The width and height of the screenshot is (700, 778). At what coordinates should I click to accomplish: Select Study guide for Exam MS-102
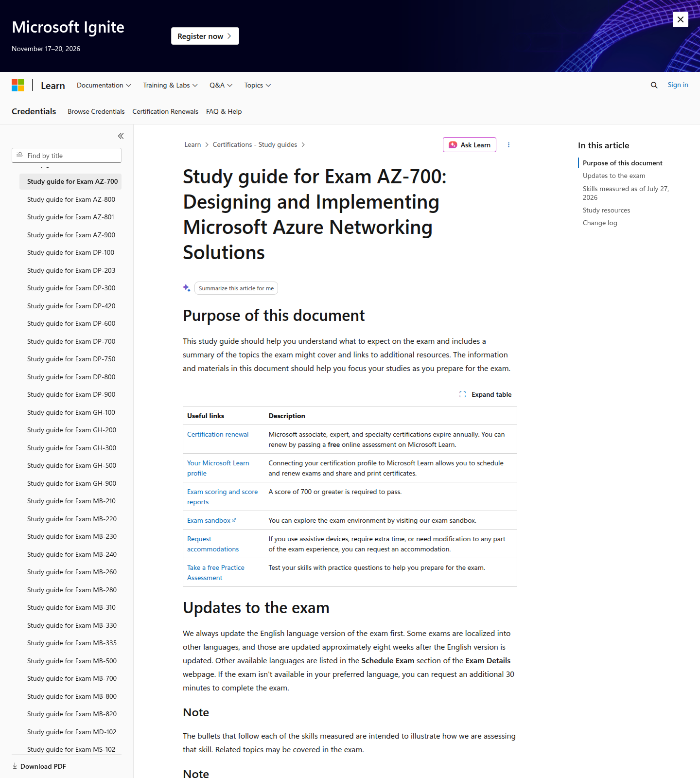(71, 749)
